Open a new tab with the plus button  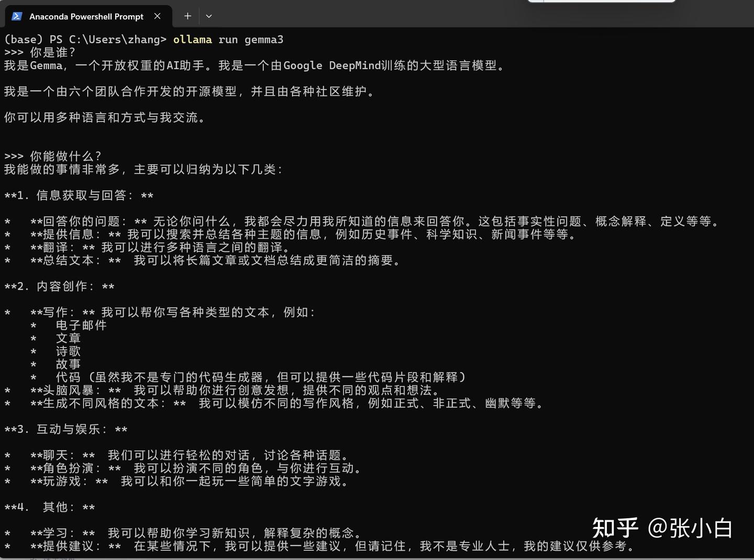[x=187, y=16]
